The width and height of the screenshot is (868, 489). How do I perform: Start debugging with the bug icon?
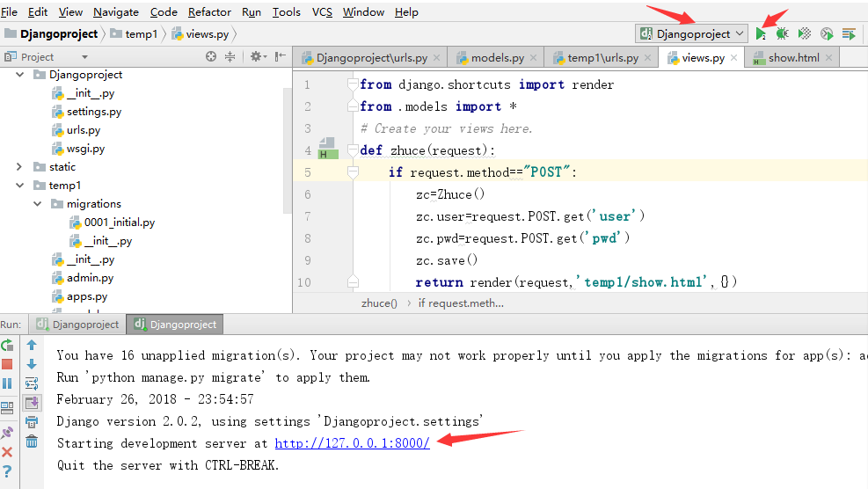point(782,33)
